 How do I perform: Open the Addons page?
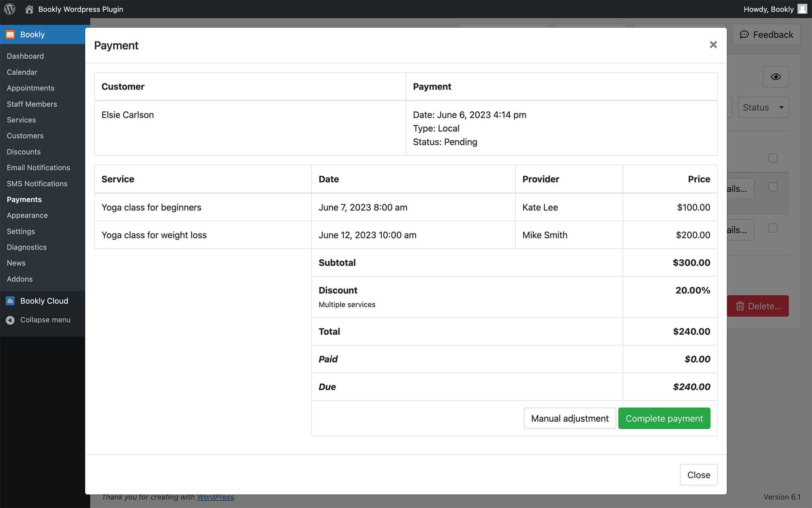[19, 279]
